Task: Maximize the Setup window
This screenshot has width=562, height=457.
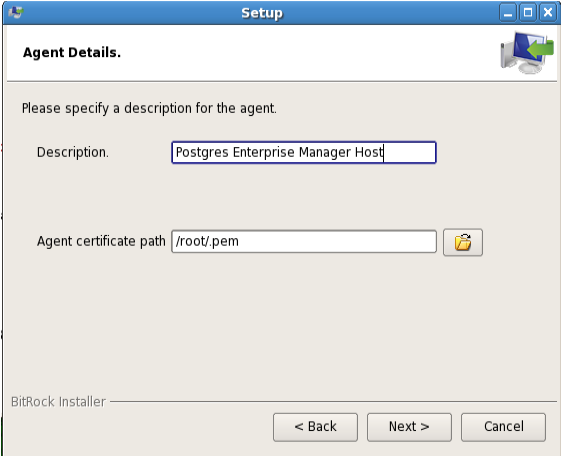Action: click(528, 13)
